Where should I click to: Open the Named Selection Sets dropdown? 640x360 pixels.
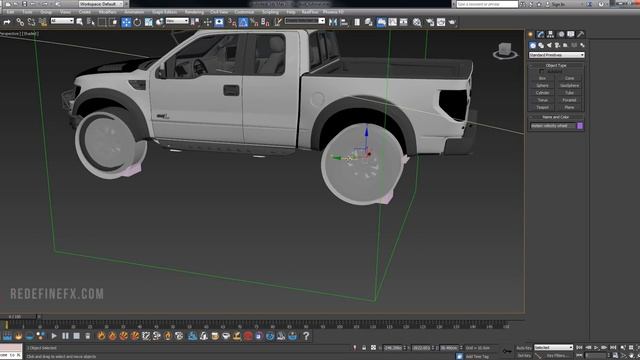tap(304, 20)
